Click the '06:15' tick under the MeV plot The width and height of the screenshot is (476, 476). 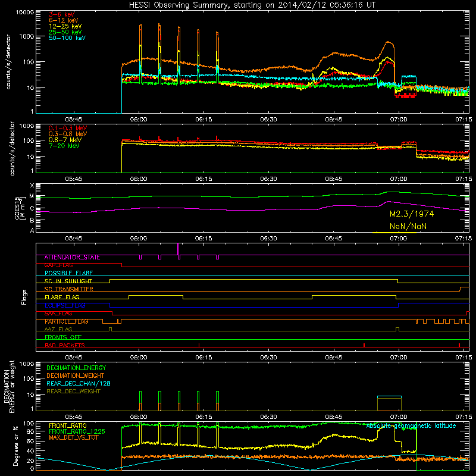tap(203, 179)
